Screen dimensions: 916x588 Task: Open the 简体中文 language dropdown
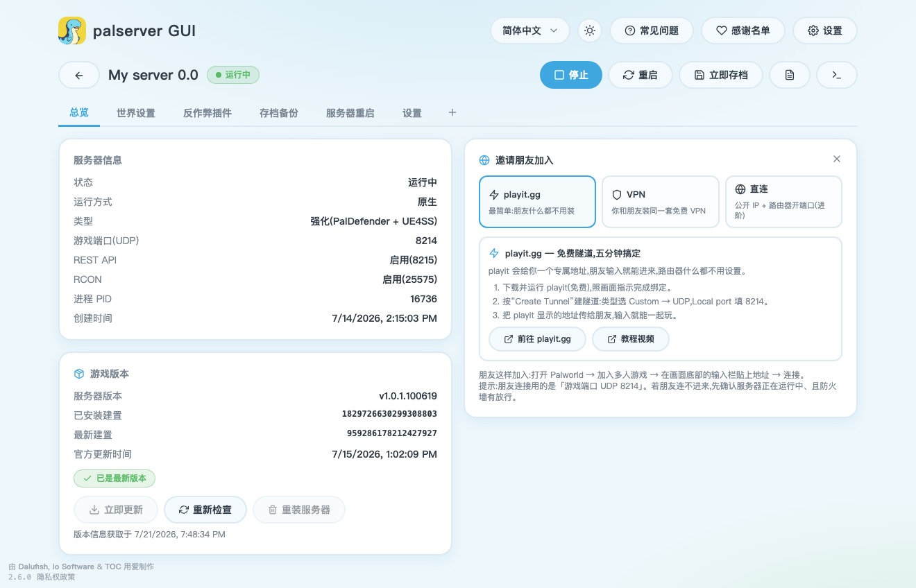point(530,31)
